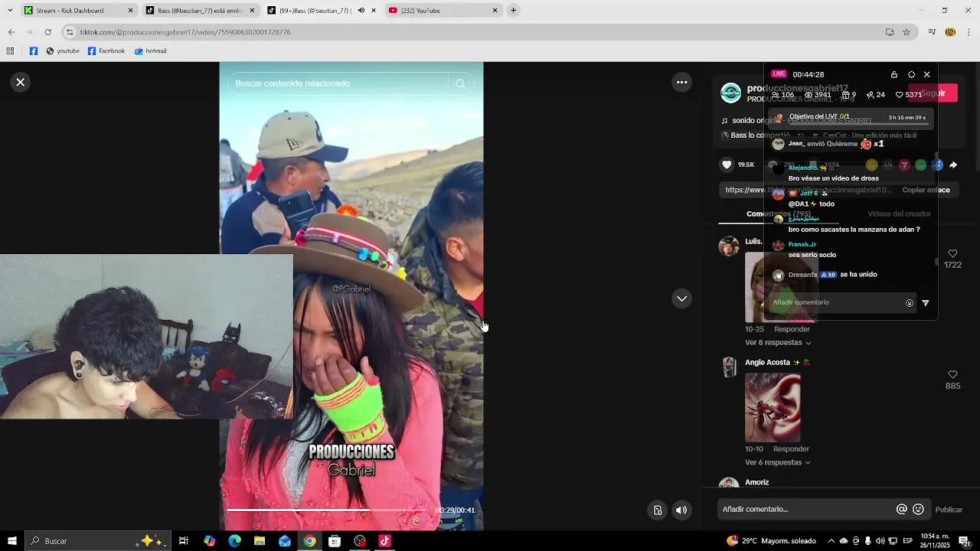980x551 pixels.
Task: Open the hotmail bookmark
Action: coord(150,51)
